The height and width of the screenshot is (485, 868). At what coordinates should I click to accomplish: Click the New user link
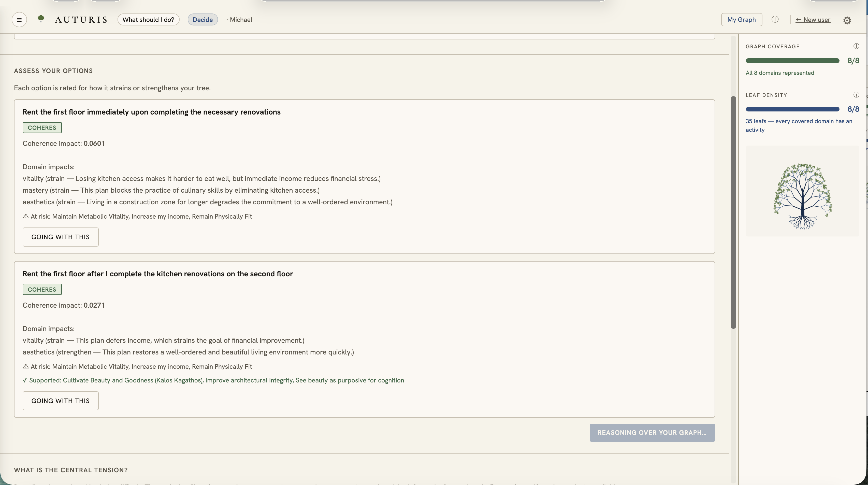813,20
